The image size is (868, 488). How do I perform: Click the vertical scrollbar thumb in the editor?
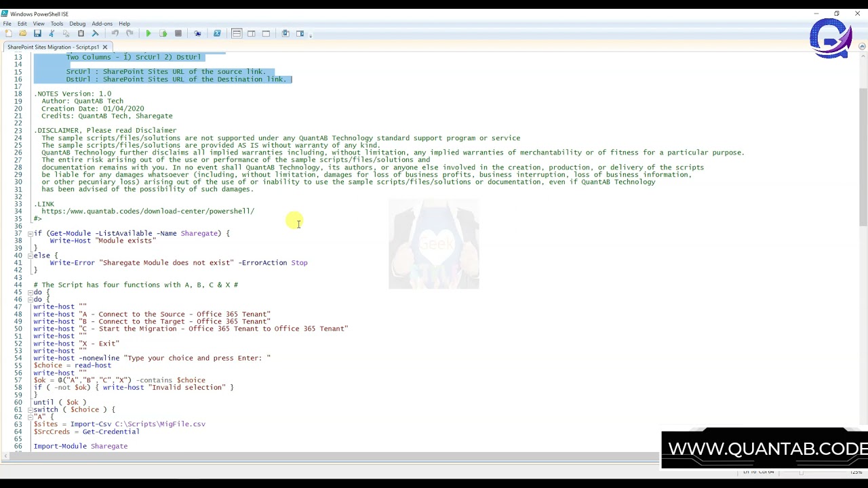[863, 157]
